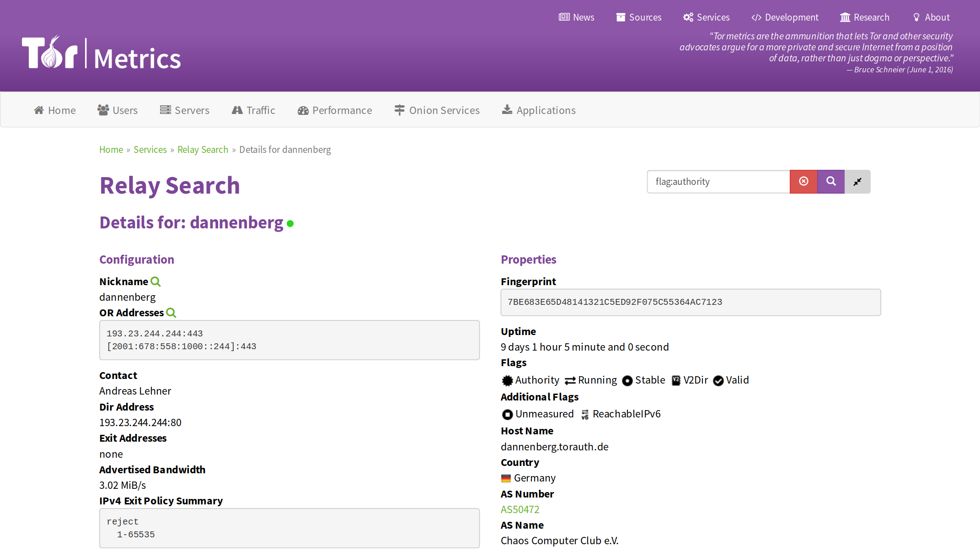Screen dimensions: 980x552
Task: Click the Properties section heading
Action: click(x=529, y=260)
